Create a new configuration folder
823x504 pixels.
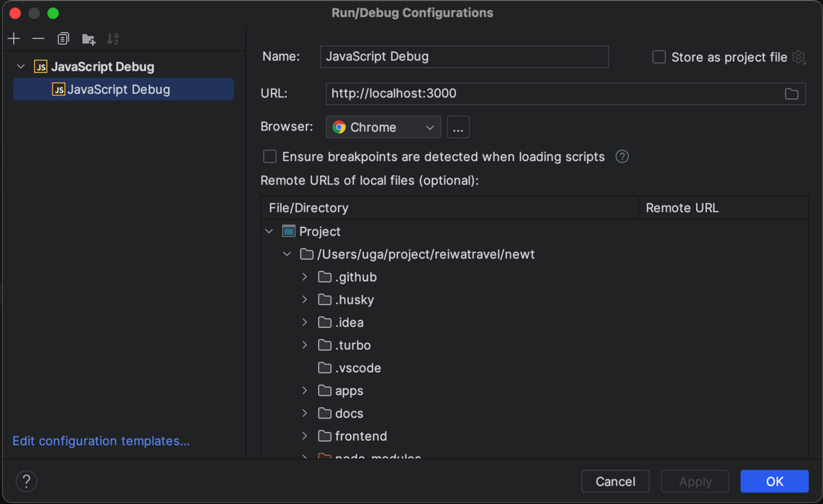[x=88, y=38]
